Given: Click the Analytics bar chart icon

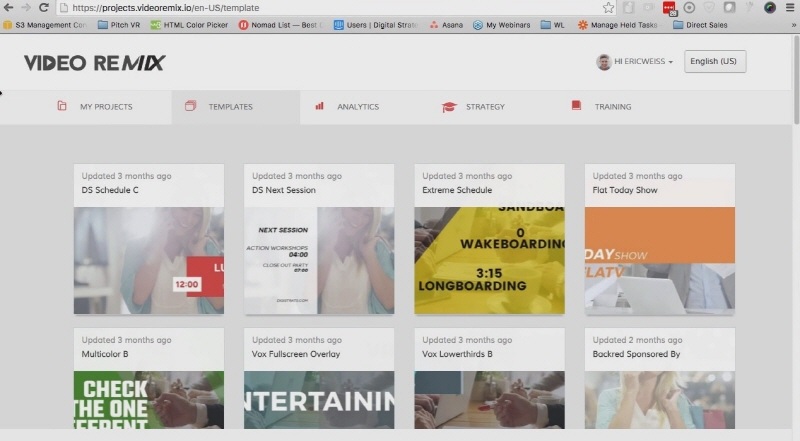Looking at the screenshot, I should coord(319,106).
